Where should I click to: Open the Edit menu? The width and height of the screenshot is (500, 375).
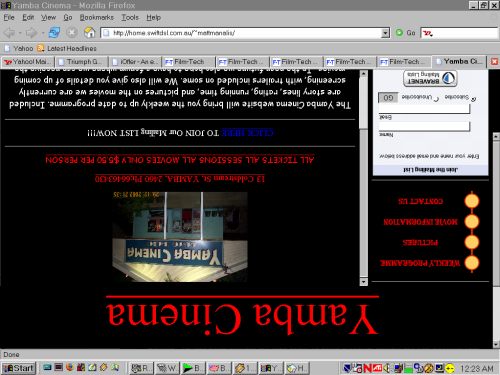coord(28,17)
